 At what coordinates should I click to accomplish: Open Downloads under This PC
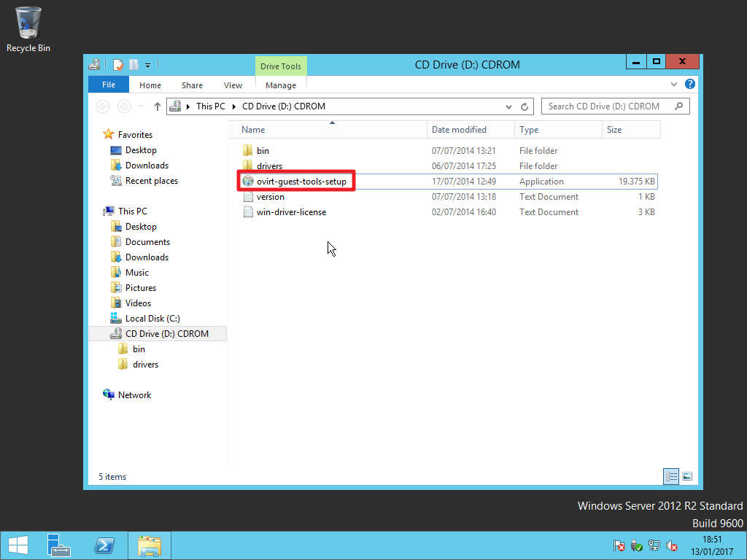point(147,257)
